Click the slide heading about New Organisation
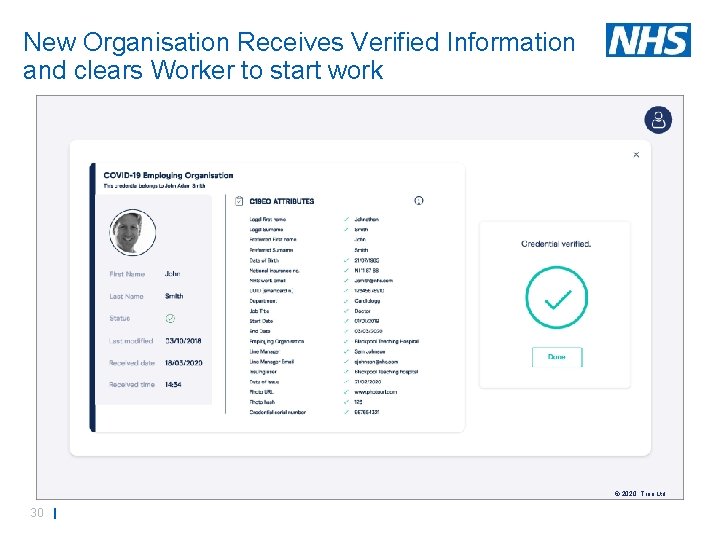The image size is (720, 540). coord(298,56)
